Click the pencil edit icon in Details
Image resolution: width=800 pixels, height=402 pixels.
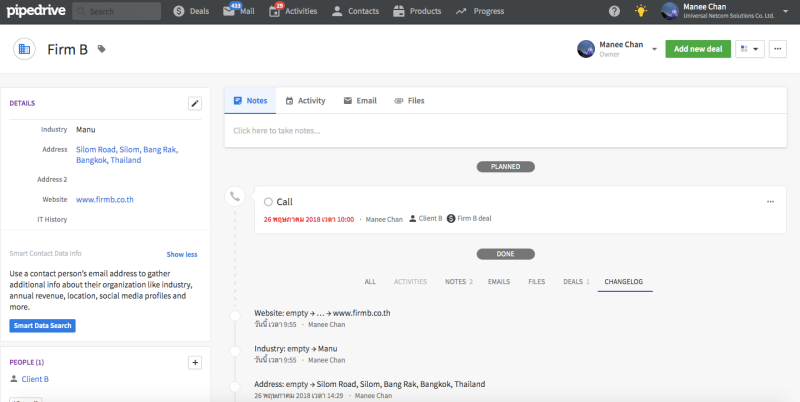point(195,103)
